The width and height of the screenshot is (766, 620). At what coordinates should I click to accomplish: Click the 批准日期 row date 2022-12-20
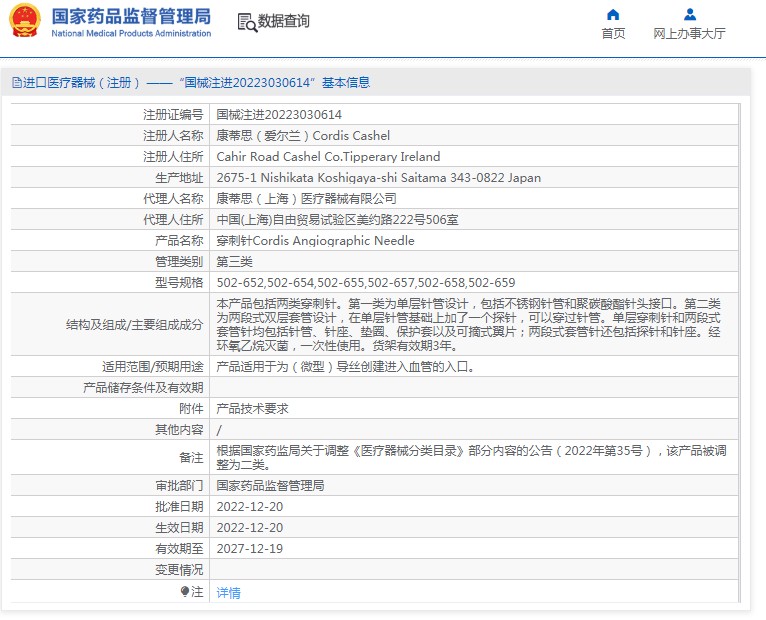click(250, 507)
